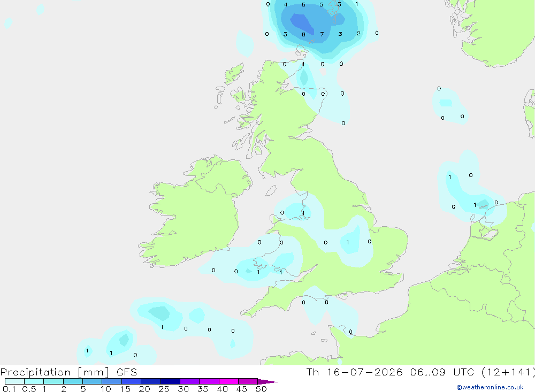The width and height of the screenshot is (535, 392).
Task: Click the '4' precipitation value at the top
Action: 286,5
